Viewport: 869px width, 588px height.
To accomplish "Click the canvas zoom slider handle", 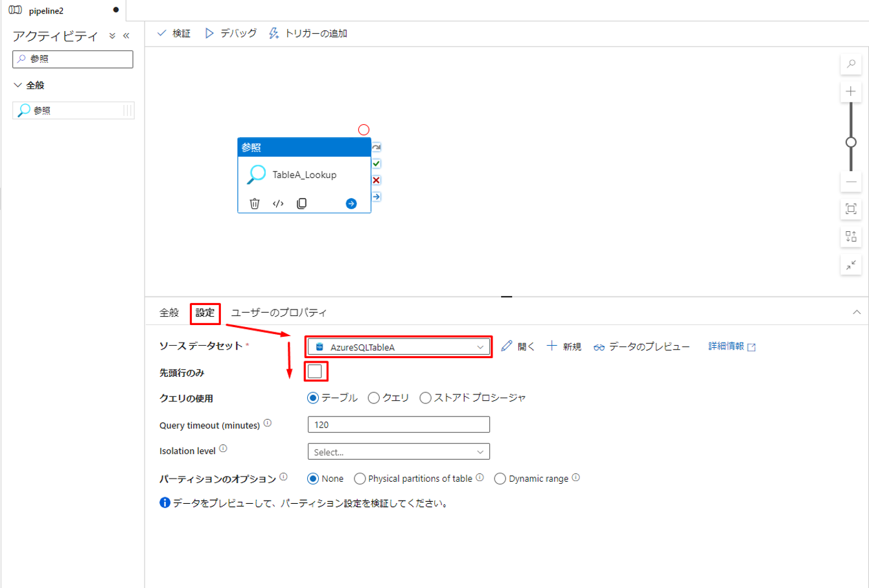I will tap(851, 142).
